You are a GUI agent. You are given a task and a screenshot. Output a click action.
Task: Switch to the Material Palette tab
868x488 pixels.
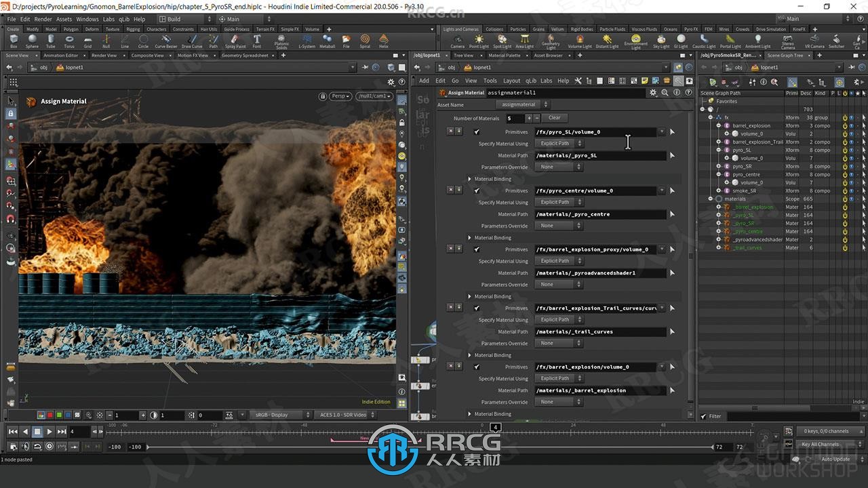(x=505, y=56)
